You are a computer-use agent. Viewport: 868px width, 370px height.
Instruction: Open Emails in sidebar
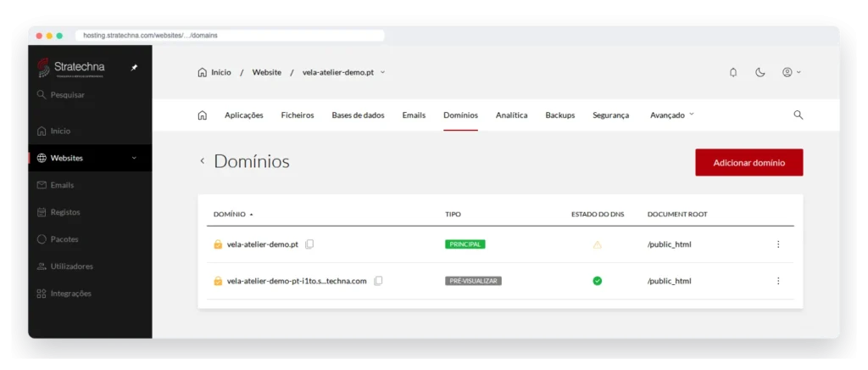55,185
